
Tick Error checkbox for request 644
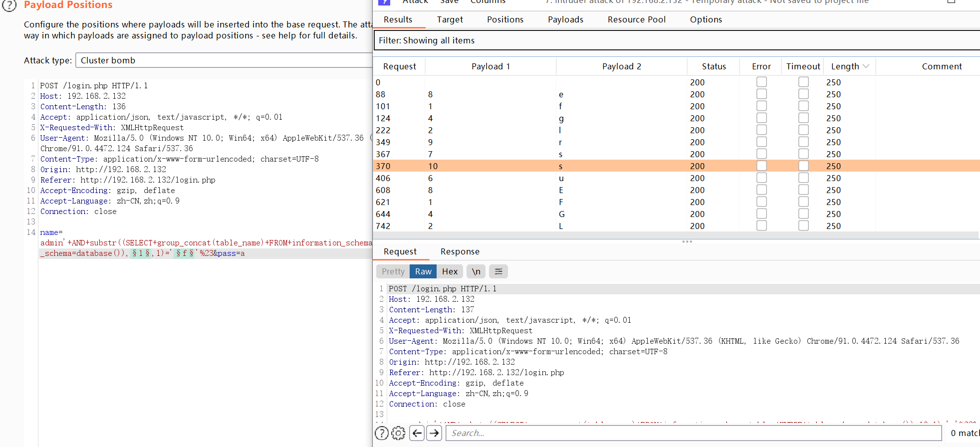point(761,214)
